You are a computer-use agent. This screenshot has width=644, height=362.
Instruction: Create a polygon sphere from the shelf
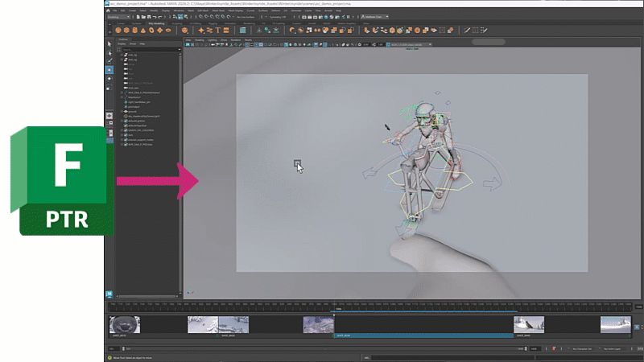tap(118, 31)
